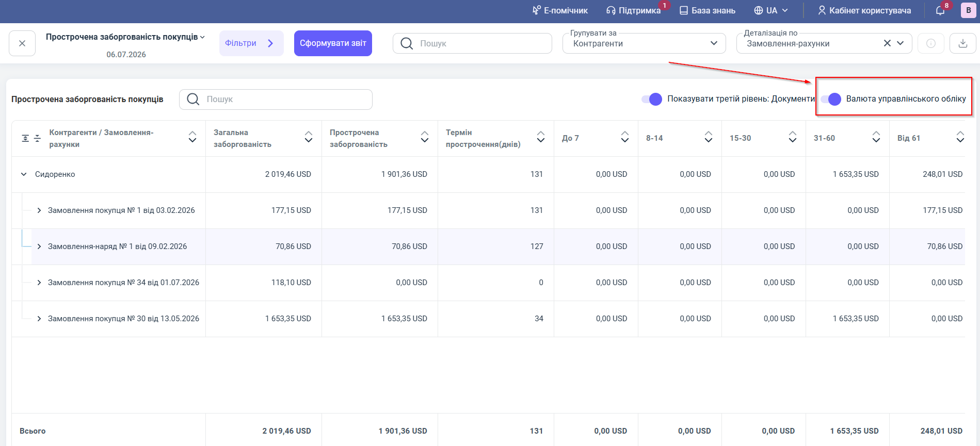Open the notifications bell icon
The height and width of the screenshot is (446, 980).
coord(940,10)
